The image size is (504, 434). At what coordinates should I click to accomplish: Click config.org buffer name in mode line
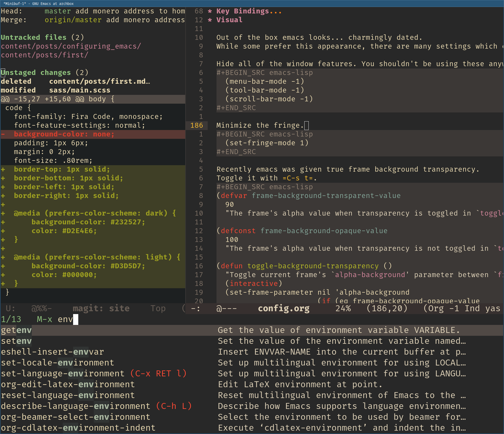click(x=284, y=308)
